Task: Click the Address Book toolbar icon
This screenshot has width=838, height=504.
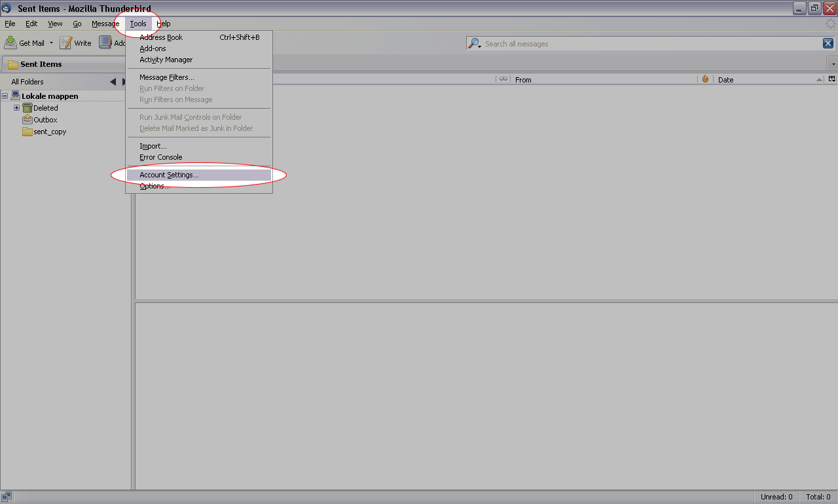Action: (105, 43)
